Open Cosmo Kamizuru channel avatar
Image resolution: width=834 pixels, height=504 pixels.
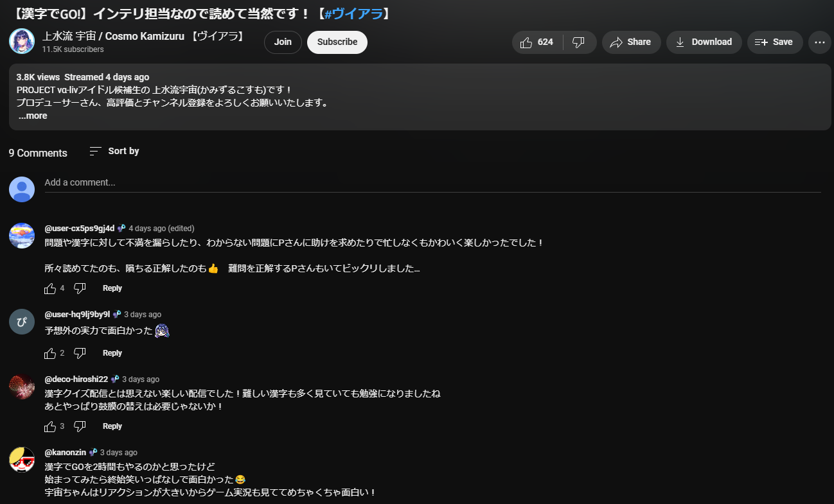[x=22, y=42]
